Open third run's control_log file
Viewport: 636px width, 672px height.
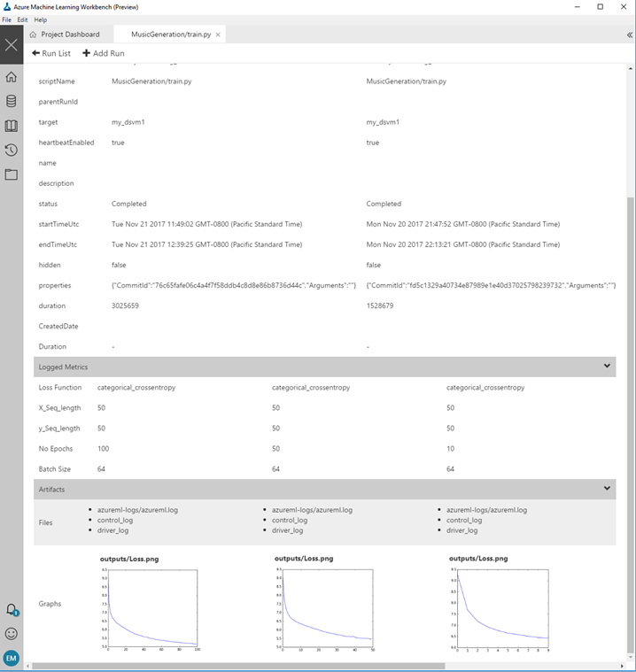[464, 521]
